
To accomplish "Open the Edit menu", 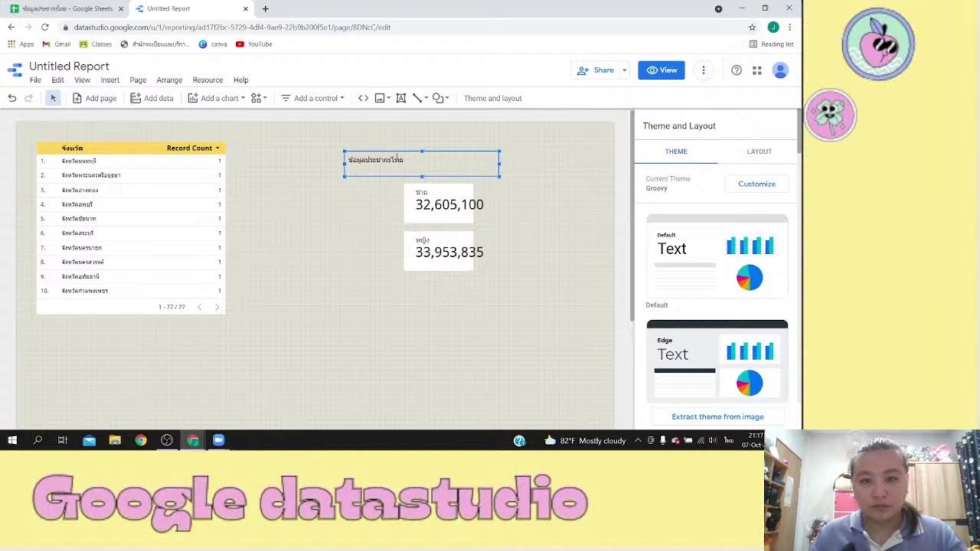I will point(57,80).
